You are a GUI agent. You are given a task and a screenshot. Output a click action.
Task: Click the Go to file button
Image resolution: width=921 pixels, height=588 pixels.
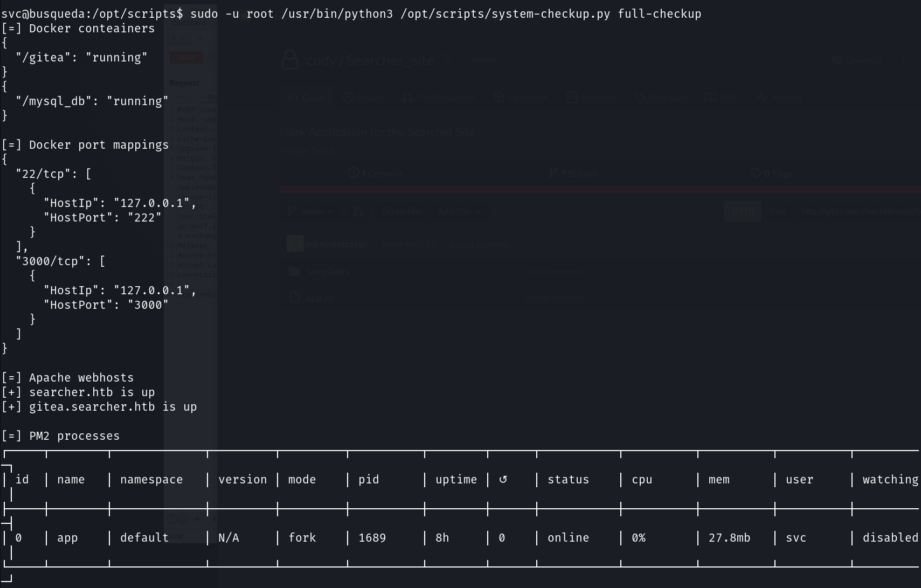(401, 212)
